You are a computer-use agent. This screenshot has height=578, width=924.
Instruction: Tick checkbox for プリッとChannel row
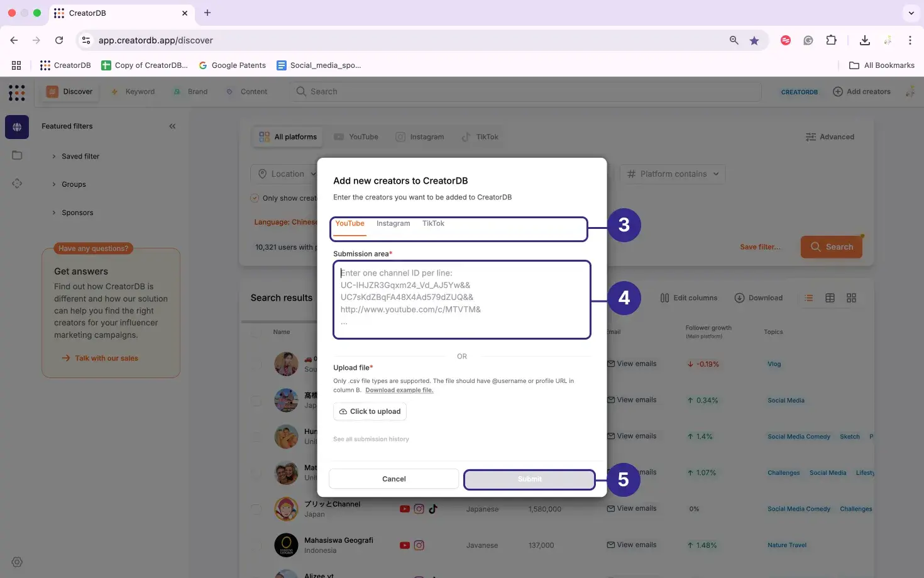click(x=256, y=509)
